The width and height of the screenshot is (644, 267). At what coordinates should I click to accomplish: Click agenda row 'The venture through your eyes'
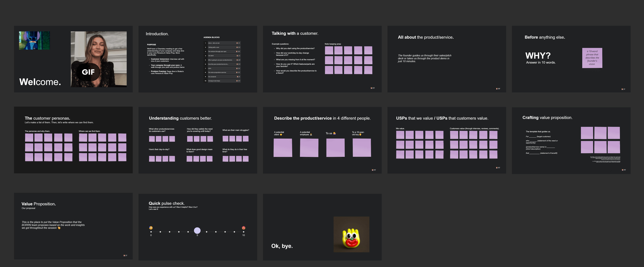click(222, 51)
